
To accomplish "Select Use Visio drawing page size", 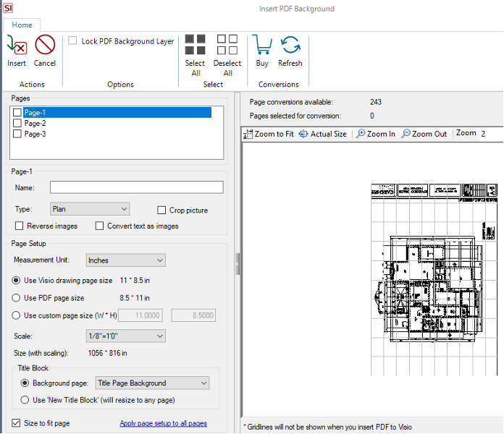I will click(16, 280).
